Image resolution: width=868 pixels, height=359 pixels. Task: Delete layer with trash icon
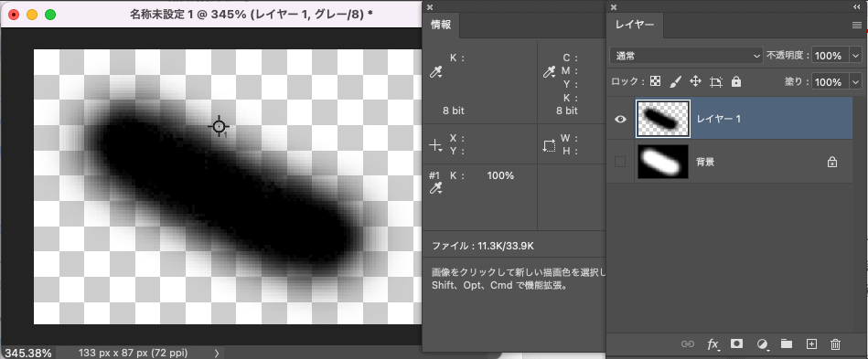(x=836, y=344)
